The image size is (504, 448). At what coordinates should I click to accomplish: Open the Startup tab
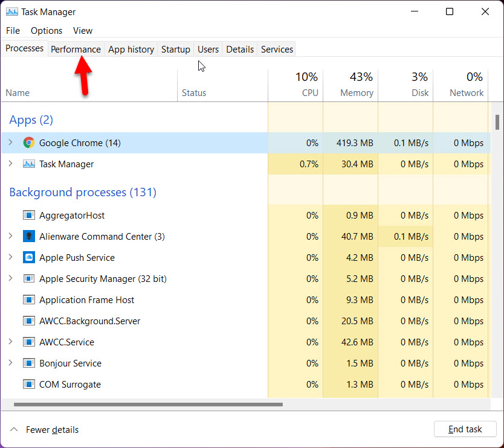point(175,50)
